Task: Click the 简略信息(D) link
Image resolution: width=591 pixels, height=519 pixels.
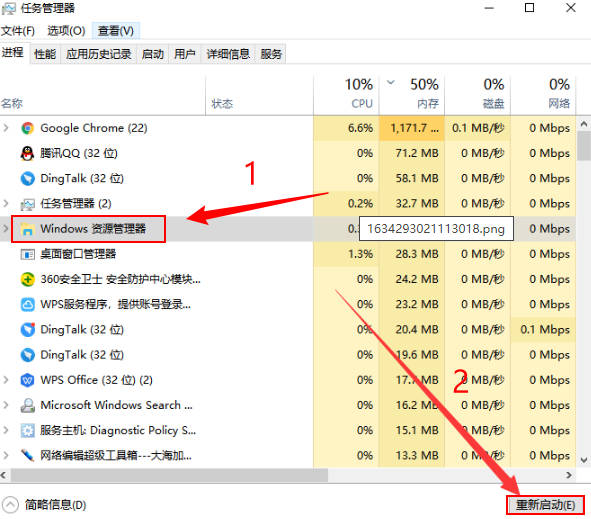Action: coord(55,505)
